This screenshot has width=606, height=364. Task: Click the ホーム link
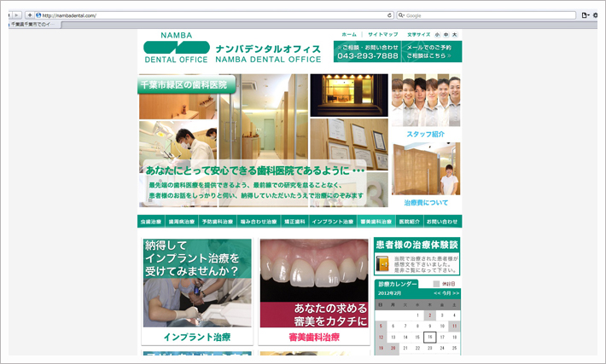348,34
